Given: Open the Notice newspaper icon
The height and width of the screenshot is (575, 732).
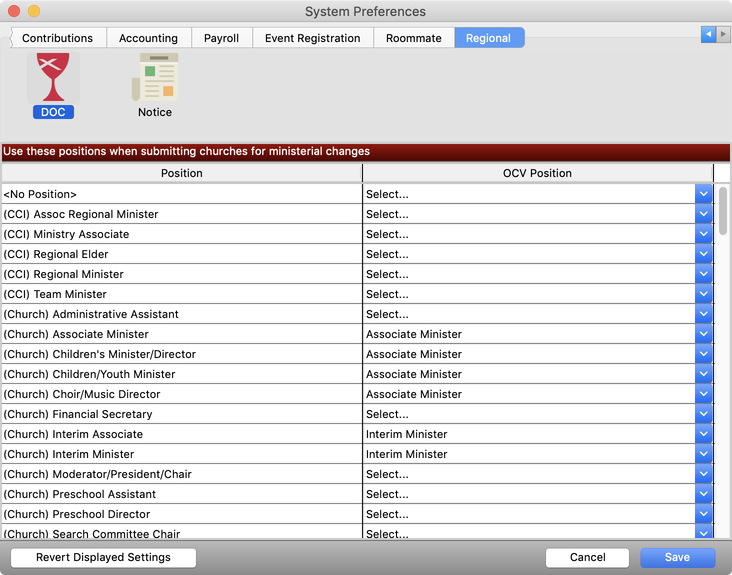Looking at the screenshot, I should pyautogui.click(x=155, y=78).
